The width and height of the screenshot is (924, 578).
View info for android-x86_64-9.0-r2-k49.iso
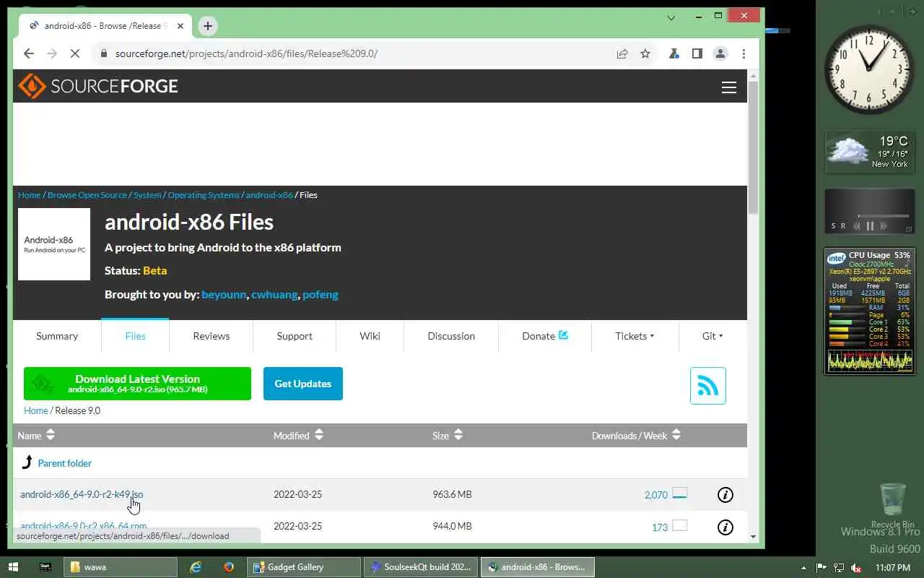(725, 495)
